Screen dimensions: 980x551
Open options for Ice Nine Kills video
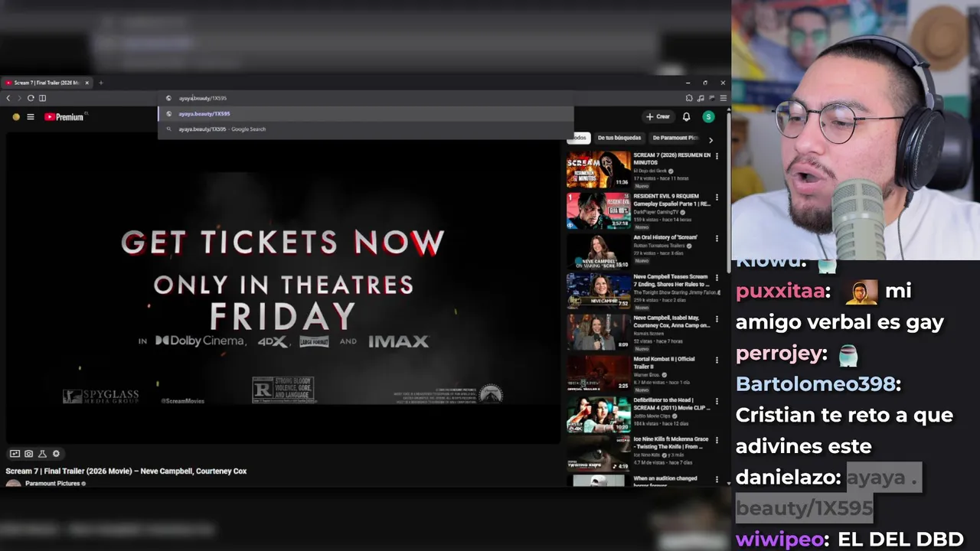point(717,442)
